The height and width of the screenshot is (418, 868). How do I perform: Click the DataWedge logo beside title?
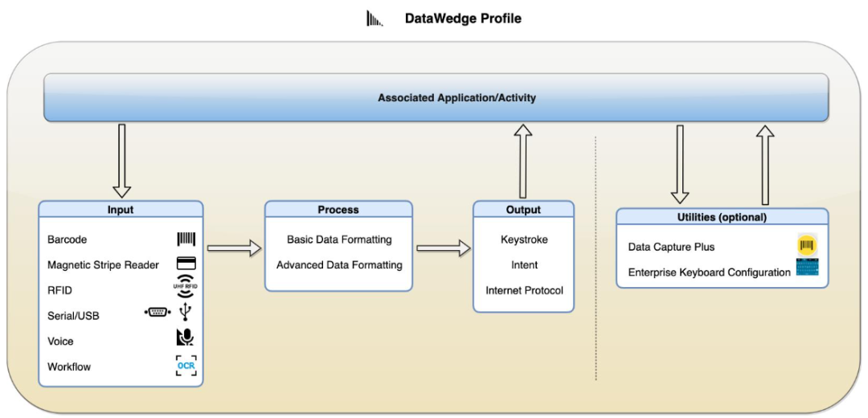click(x=375, y=18)
